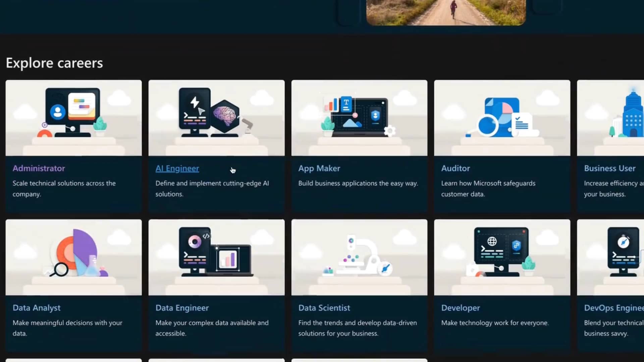Image resolution: width=644 pixels, height=362 pixels.
Task: Open the AI Engineer link
Action: pos(177,168)
